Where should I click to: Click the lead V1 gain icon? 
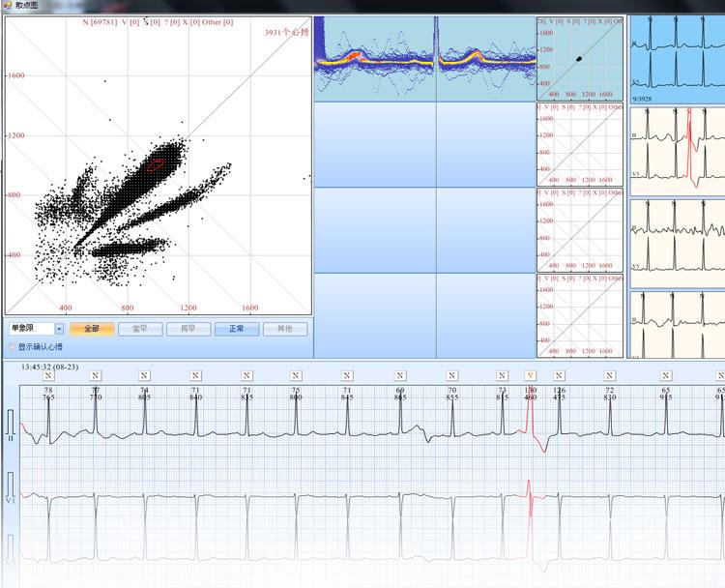coord(11,484)
